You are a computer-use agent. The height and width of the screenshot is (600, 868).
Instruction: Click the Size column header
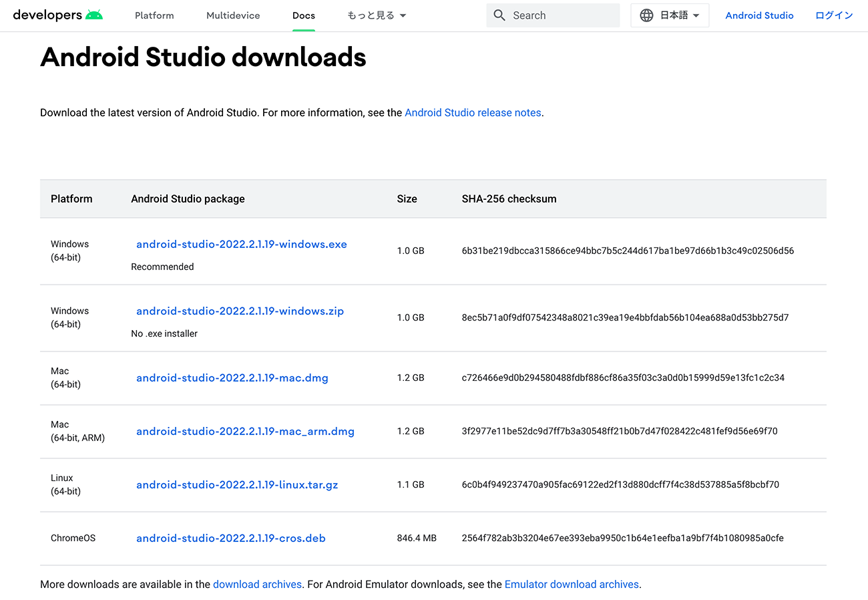(x=407, y=199)
